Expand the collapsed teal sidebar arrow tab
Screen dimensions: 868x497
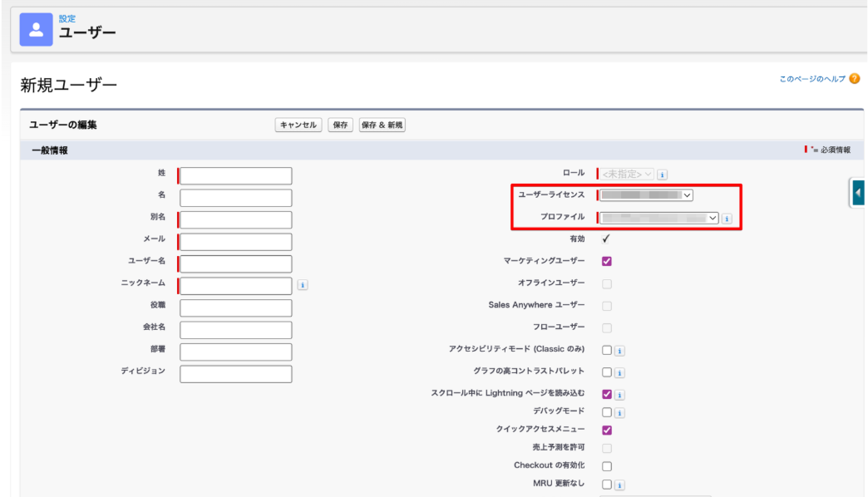click(x=858, y=193)
